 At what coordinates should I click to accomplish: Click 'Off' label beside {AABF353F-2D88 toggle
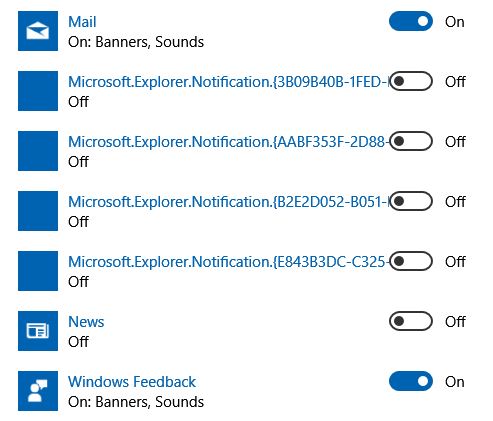(x=455, y=142)
